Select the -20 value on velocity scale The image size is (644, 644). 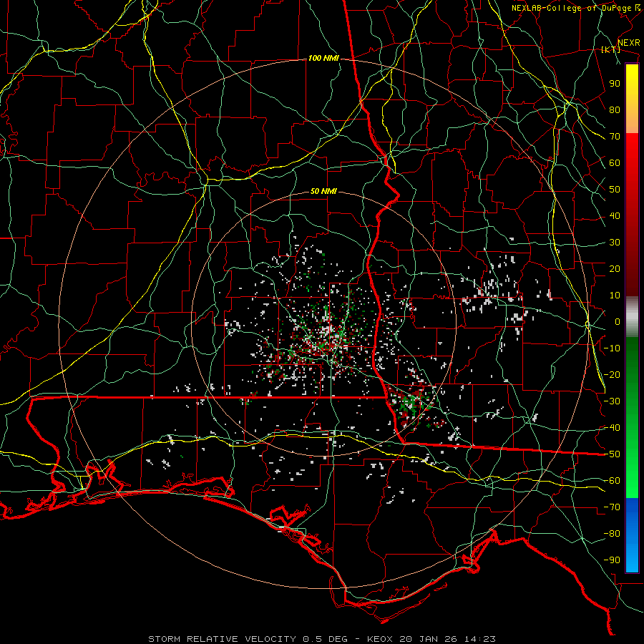pos(612,374)
